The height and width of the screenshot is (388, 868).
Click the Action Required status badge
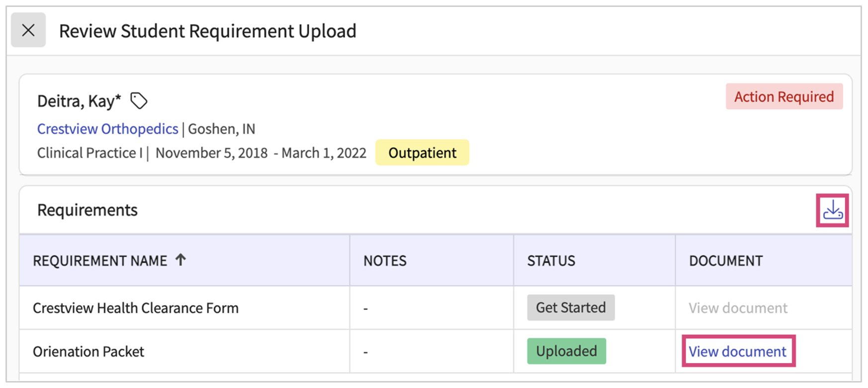click(x=783, y=97)
